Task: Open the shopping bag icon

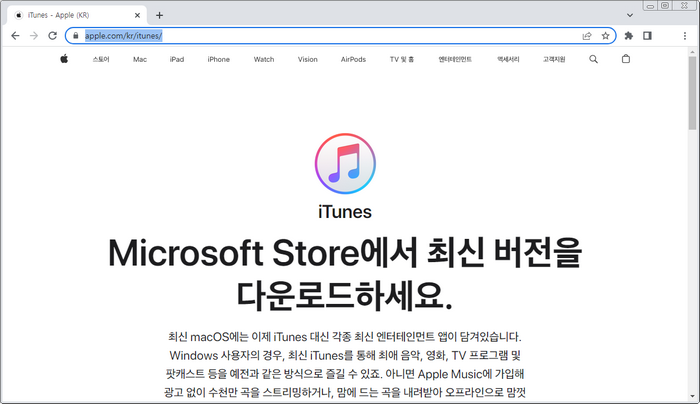Action: 626,59
